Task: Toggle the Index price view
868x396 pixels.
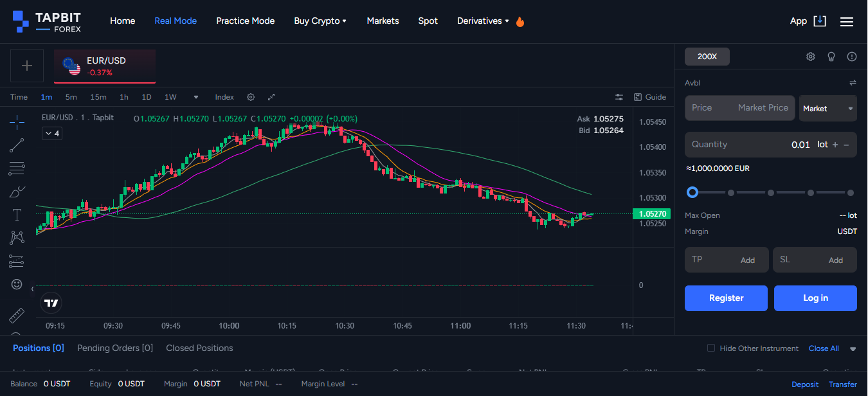Action: pyautogui.click(x=224, y=97)
